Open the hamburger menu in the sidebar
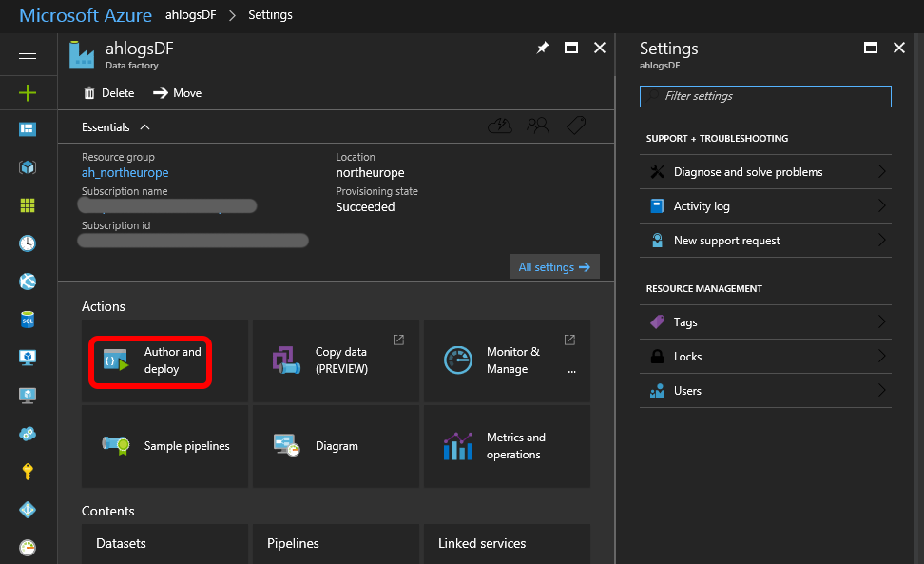The height and width of the screenshot is (564, 924). [28, 53]
